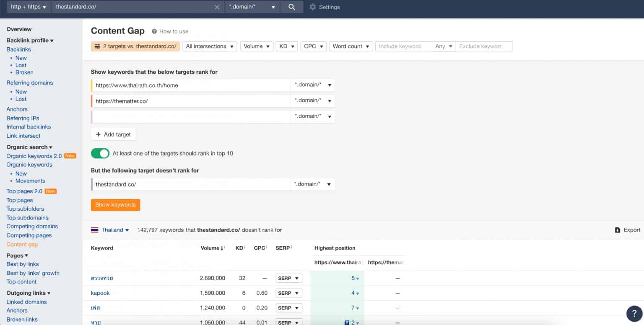Open SERP dropdown for kapook row
This screenshot has height=325, width=644.
[289, 293]
